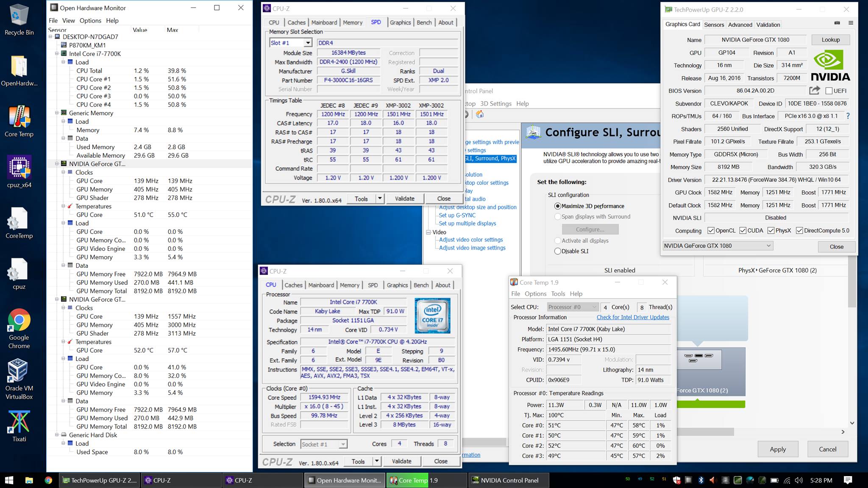Click the Lookup button in GPU-Z
Screen dimensions: 868x488
(x=830, y=40)
